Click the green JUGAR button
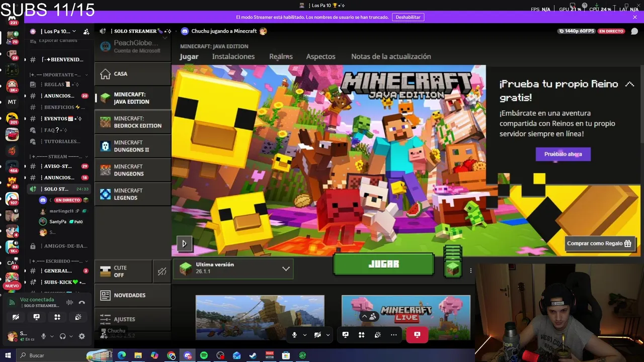The image size is (644, 362). pos(383,264)
